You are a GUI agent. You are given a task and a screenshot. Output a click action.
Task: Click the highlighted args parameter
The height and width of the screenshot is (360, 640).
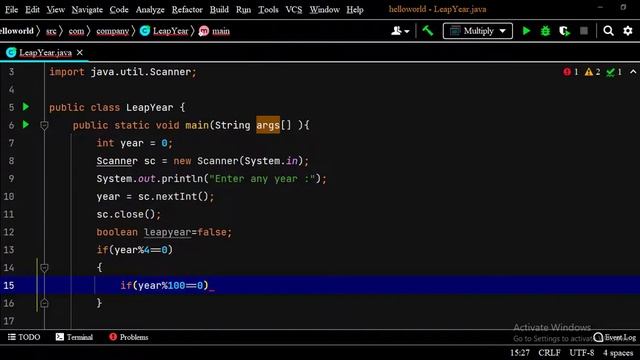[x=268, y=125]
